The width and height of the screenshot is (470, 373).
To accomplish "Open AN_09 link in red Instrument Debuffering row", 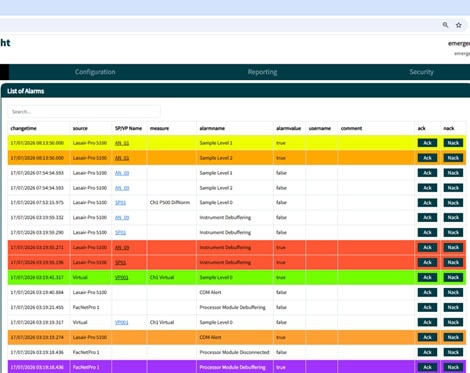I will (122, 248).
